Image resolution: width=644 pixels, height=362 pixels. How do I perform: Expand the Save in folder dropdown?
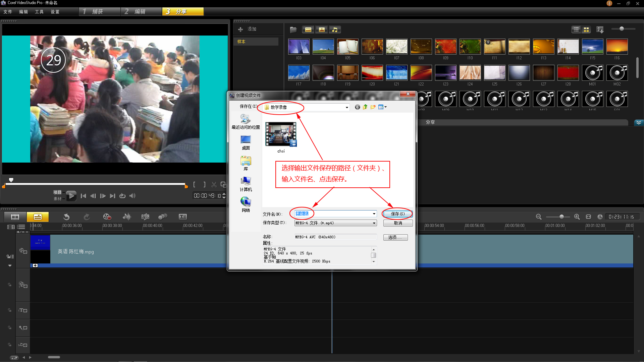tap(346, 107)
